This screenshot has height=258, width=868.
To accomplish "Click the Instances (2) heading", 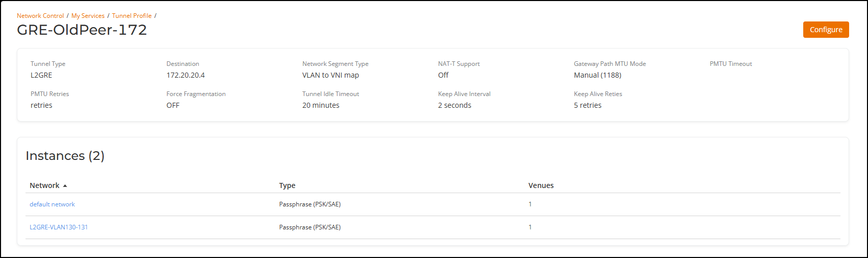I will tap(65, 156).
